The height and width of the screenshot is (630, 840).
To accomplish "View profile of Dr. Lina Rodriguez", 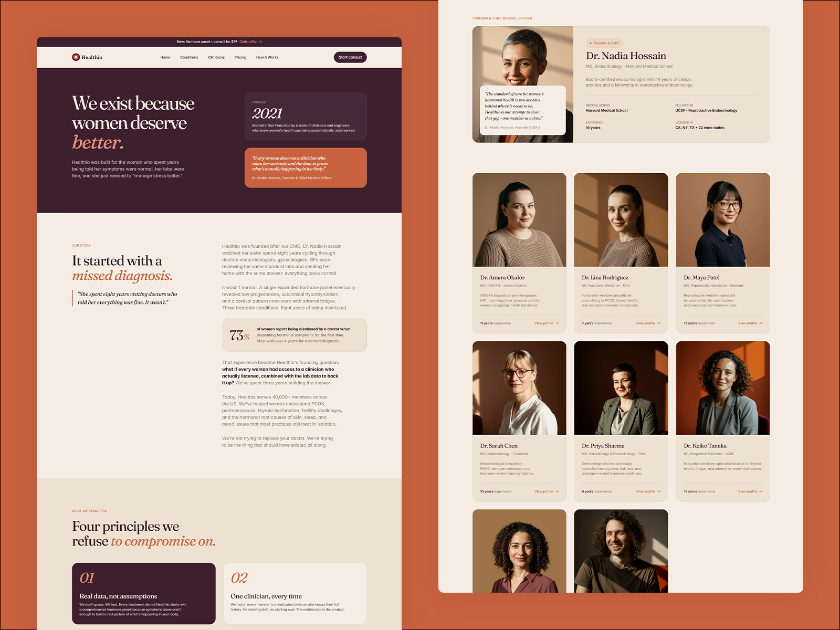I will click(x=648, y=323).
